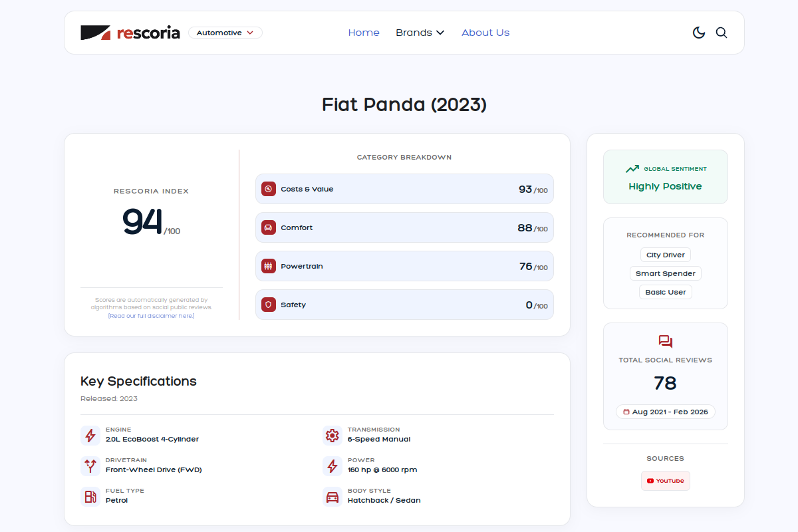This screenshot has height=532, width=798.
Task: Click the Powertrain icon
Action: (269, 266)
